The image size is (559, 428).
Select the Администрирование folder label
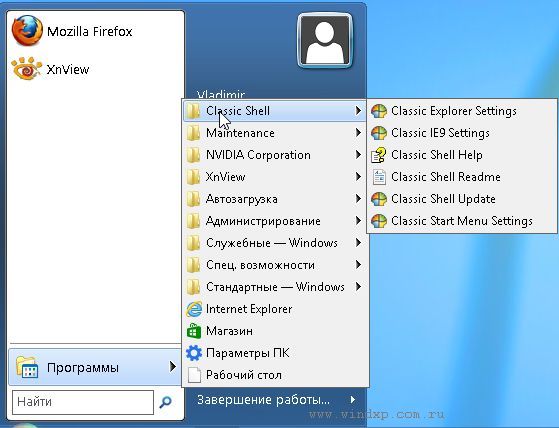tap(263, 221)
